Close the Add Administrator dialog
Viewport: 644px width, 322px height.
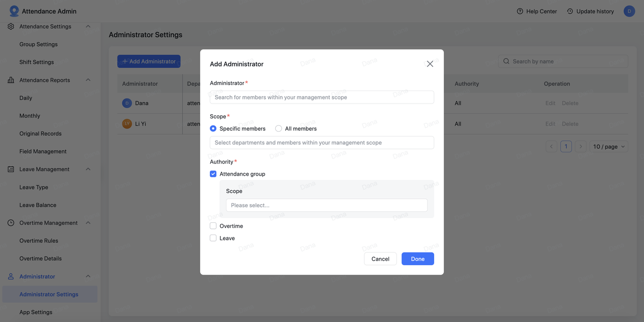click(x=430, y=64)
